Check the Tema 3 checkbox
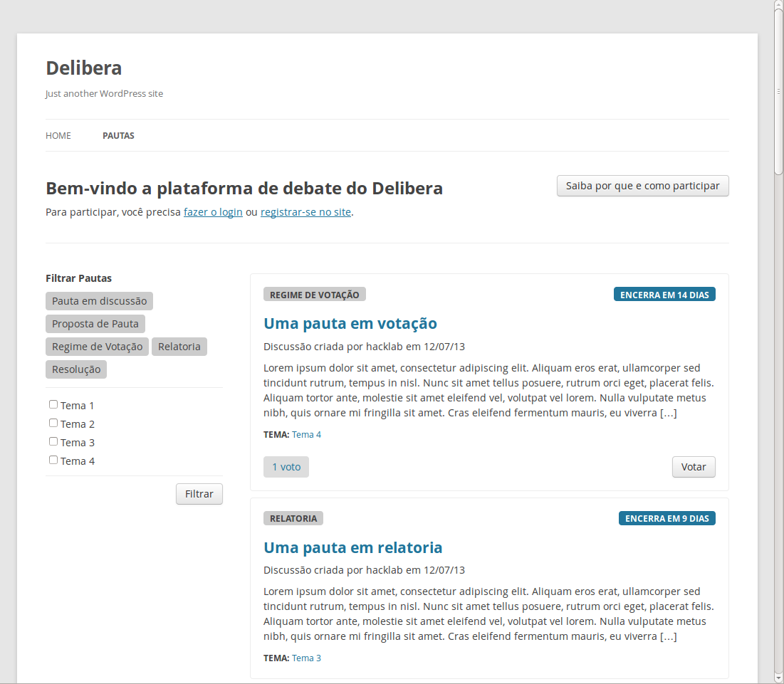 [53, 441]
